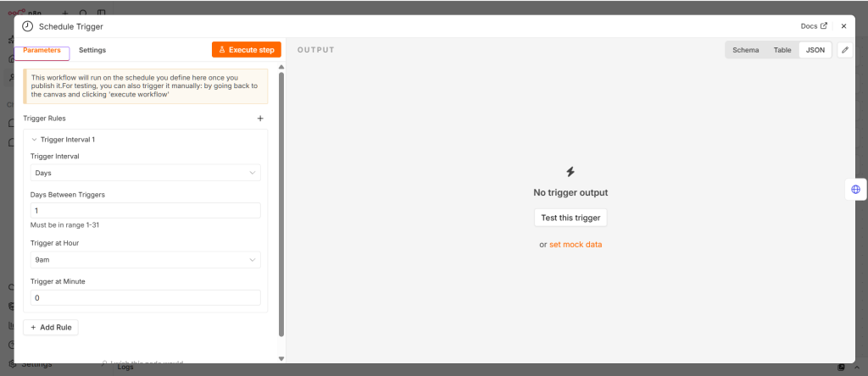868x376 pixels.
Task: Switch to the node Settings tab
Action: (x=92, y=50)
